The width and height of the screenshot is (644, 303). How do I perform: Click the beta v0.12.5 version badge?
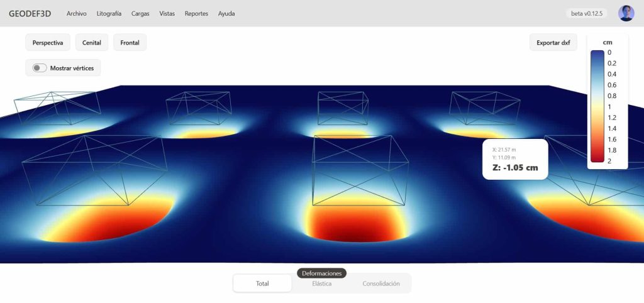tap(587, 14)
